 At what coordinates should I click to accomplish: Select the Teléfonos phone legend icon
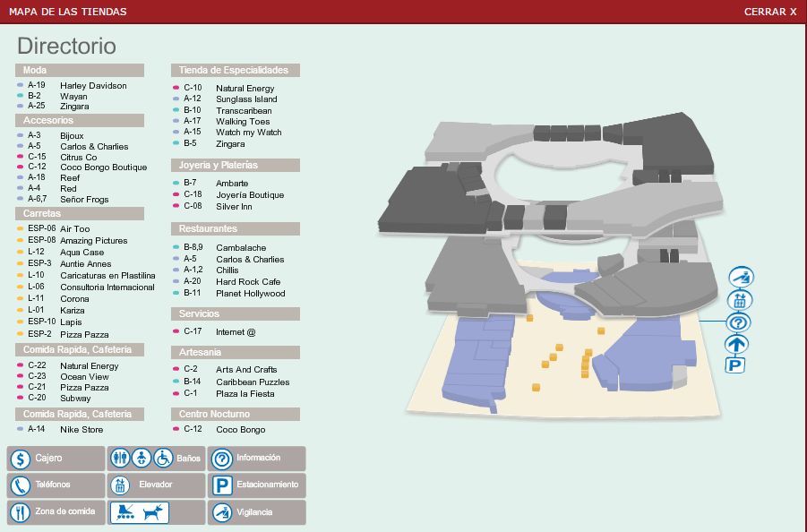tap(21, 485)
